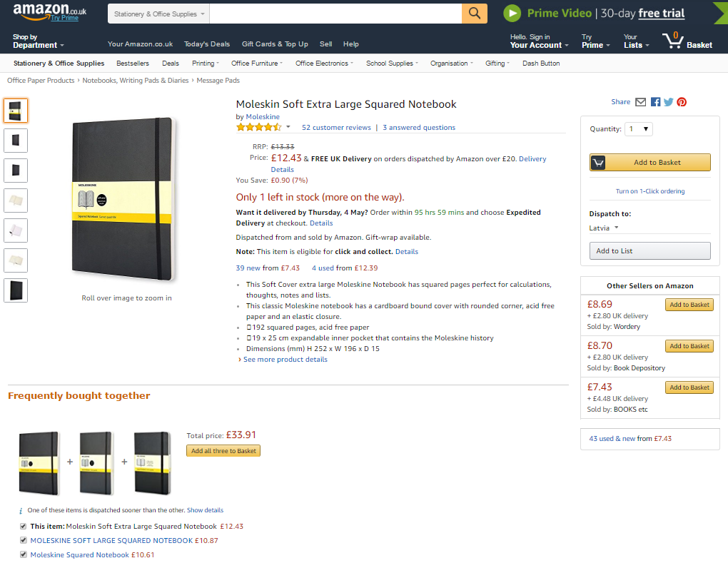View 39 new offers from £7.43
The width and height of the screenshot is (728, 568).
[268, 268]
